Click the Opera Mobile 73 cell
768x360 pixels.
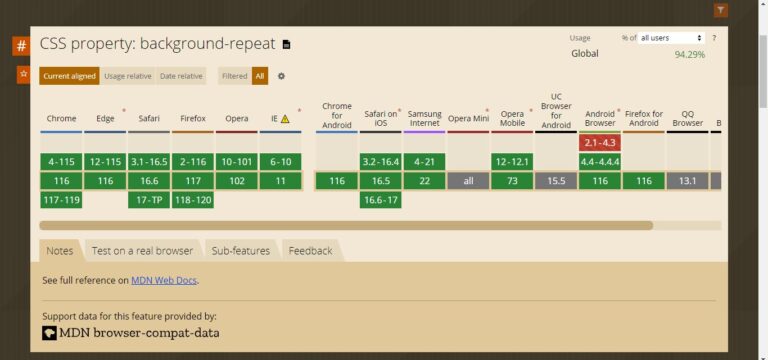click(512, 181)
